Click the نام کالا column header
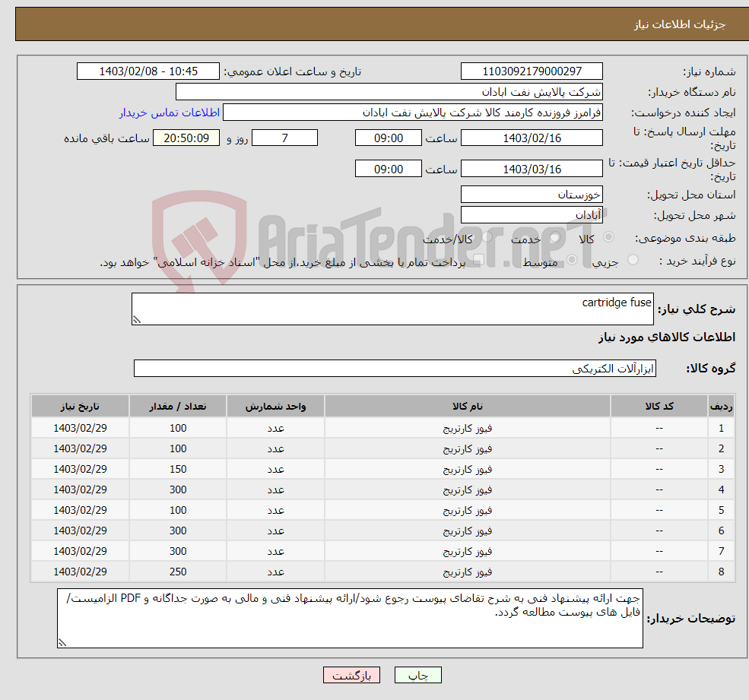Screen dimensions: 749x700 point(468,407)
